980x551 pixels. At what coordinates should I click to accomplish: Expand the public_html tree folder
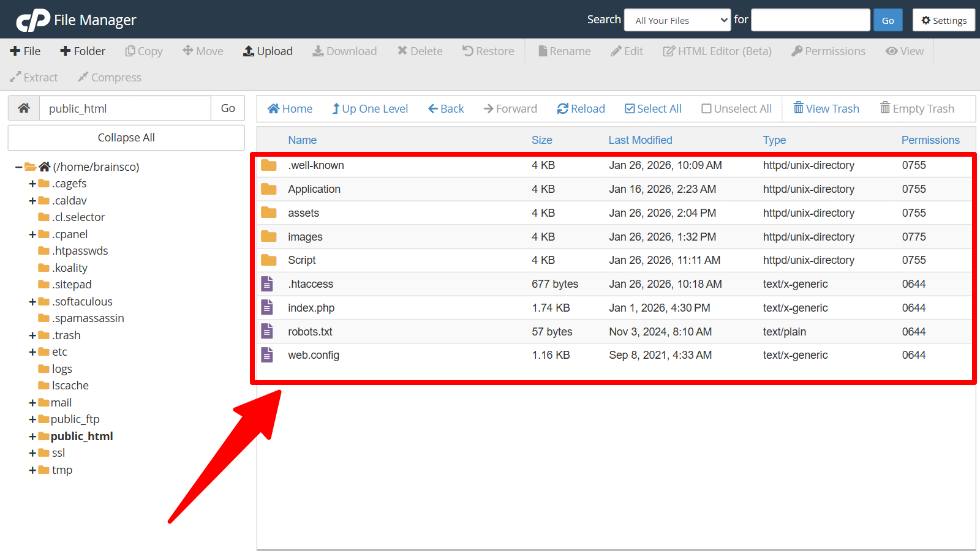[x=32, y=437]
